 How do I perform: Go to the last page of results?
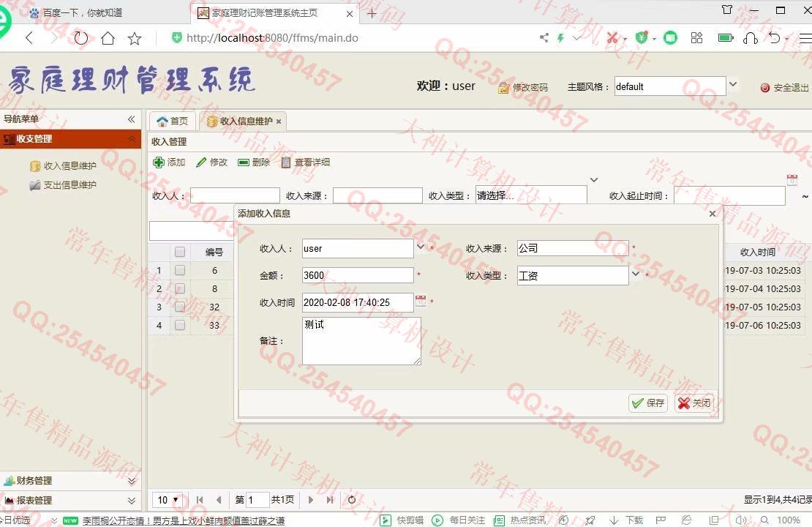330,500
